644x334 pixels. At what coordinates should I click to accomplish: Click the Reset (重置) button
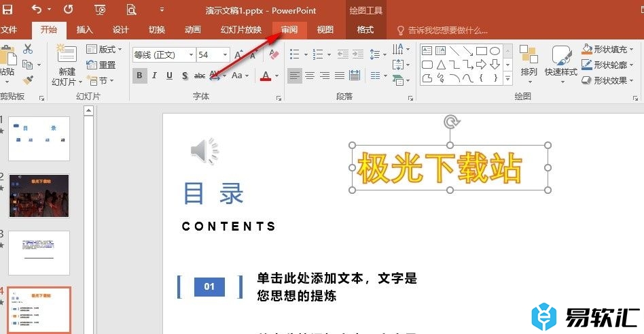coord(101,65)
